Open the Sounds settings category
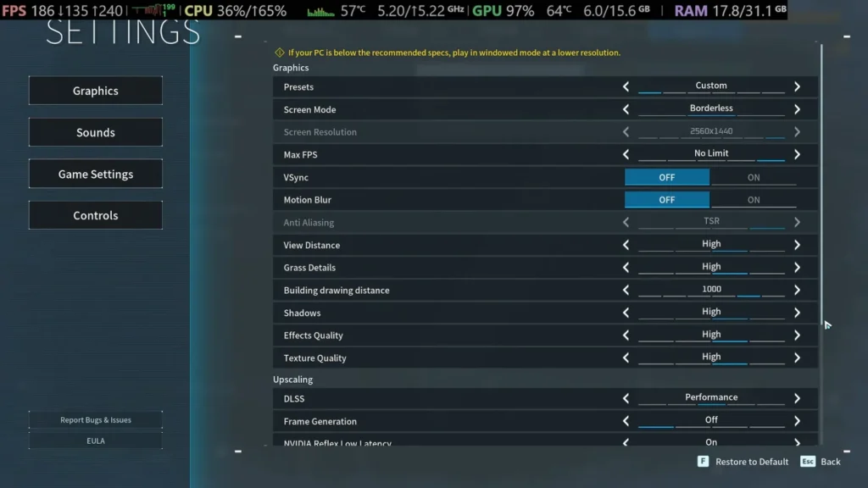The image size is (868, 488). [x=95, y=132]
